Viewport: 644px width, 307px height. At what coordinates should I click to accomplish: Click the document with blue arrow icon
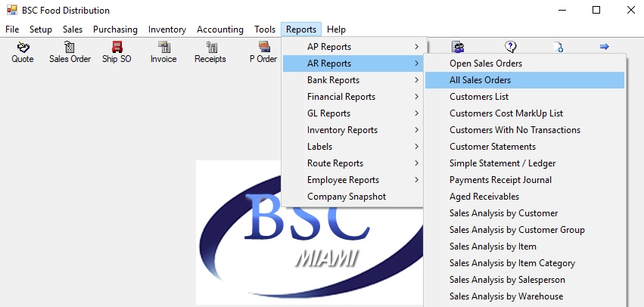click(558, 47)
